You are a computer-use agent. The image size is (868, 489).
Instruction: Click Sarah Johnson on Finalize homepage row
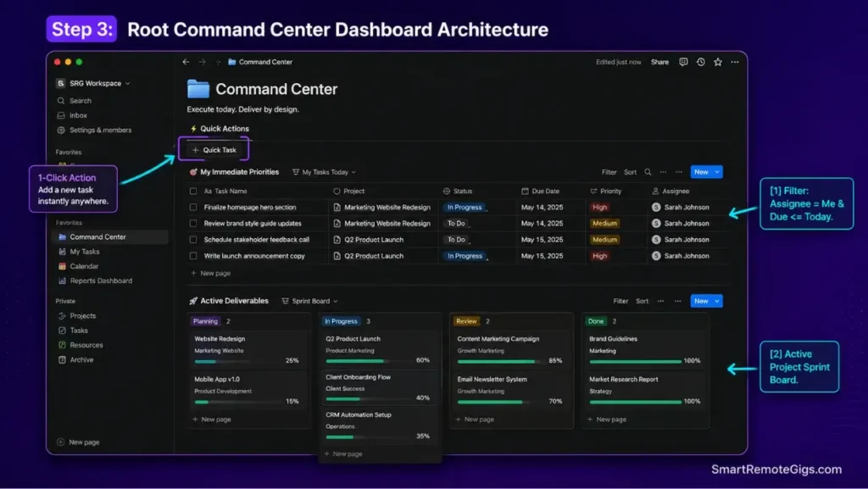(681, 208)
